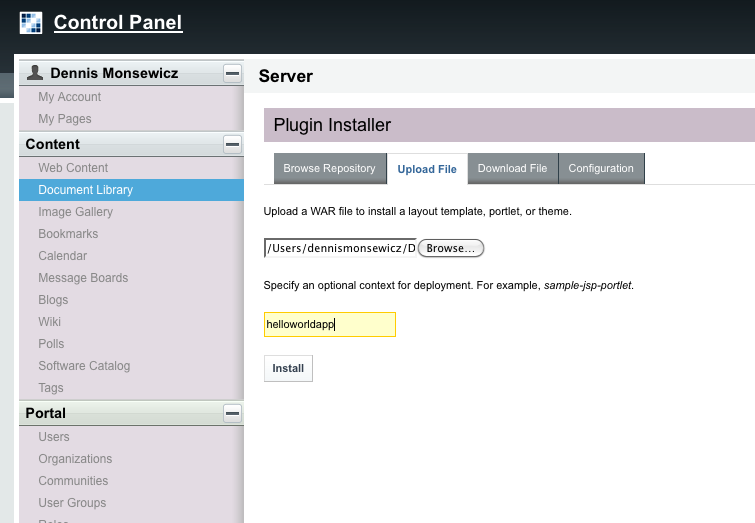This screenshot has height=523, width=755.
Task: Navigate to Message Boards
Action: (83, 278)
